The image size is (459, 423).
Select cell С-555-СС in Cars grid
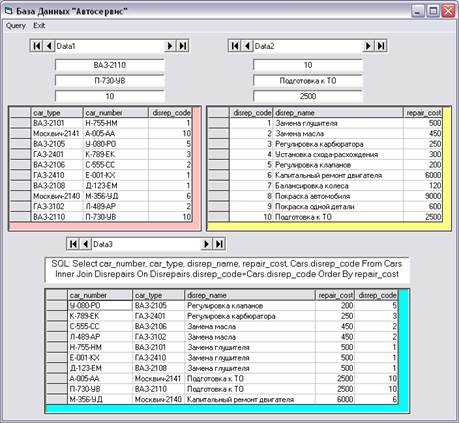[x=116, y=165]
